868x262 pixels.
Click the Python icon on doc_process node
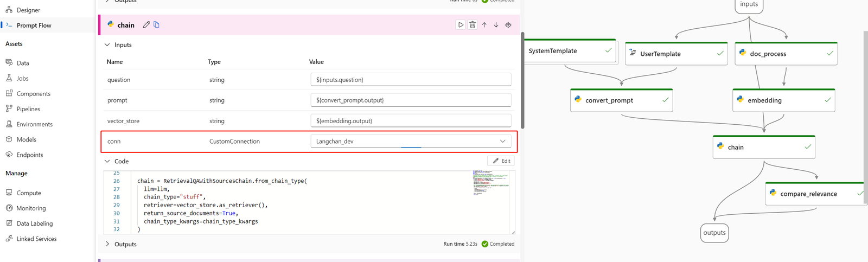(743, 53)
